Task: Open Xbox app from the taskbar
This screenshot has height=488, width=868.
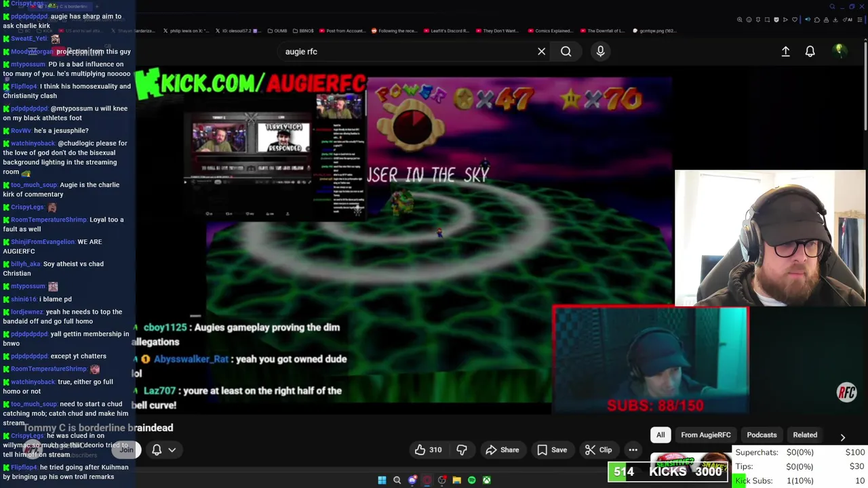Action: click(x=487, y=480)
